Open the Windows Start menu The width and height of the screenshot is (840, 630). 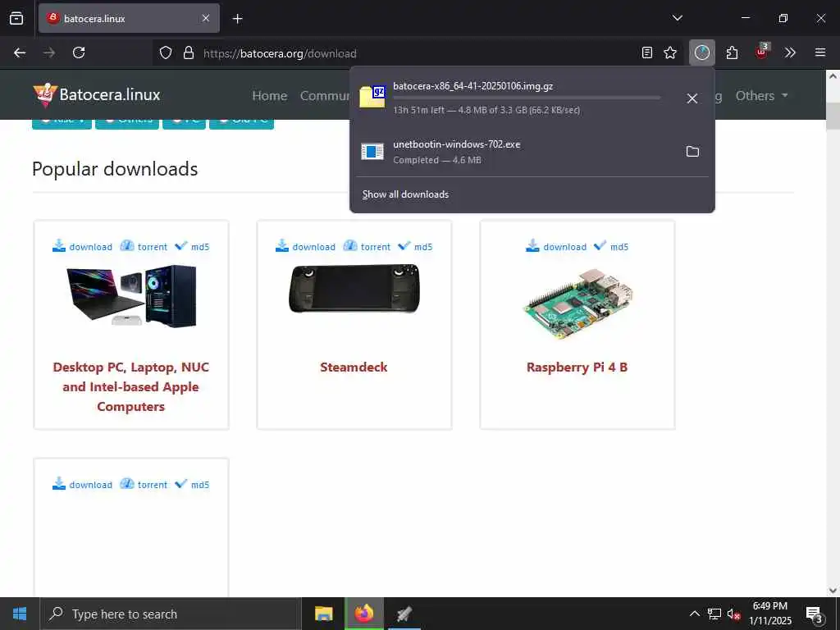tap(20, 614)
